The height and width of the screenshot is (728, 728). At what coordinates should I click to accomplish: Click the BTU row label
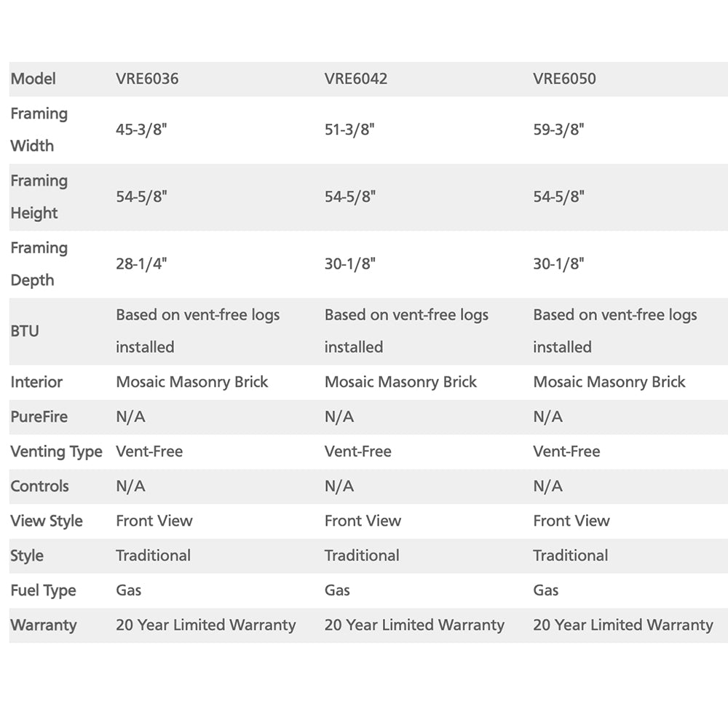[25, 331]
